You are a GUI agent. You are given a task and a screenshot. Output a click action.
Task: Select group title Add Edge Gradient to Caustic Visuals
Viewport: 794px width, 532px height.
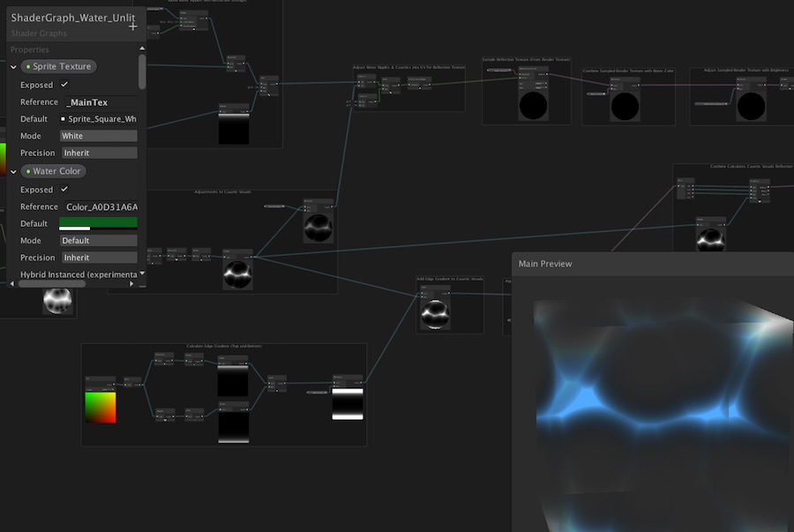coord(450,279)
